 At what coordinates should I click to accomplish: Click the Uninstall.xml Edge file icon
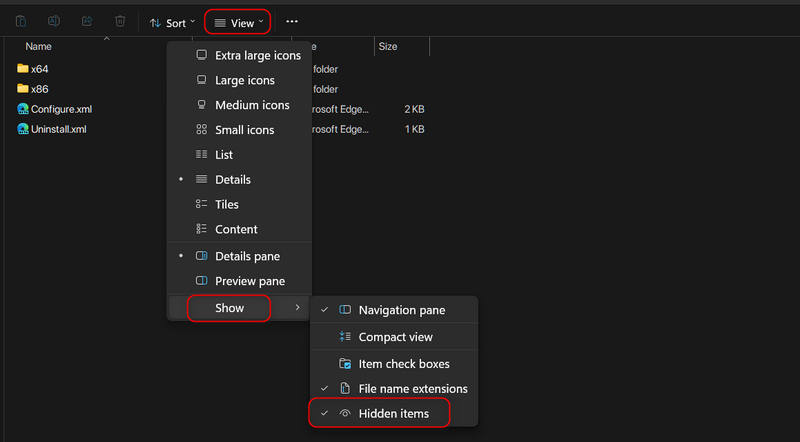(22, 129)
